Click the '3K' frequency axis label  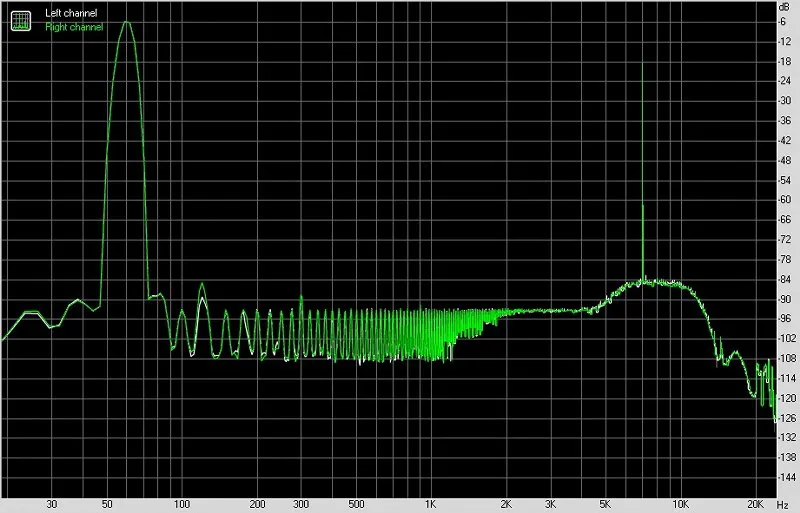(550, 505)
